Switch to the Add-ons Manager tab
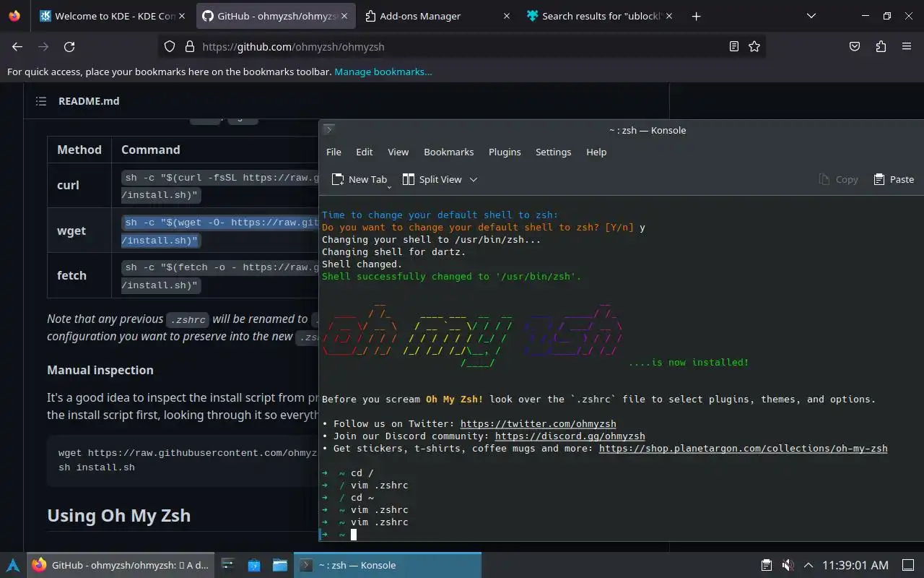 coord(437,16)
